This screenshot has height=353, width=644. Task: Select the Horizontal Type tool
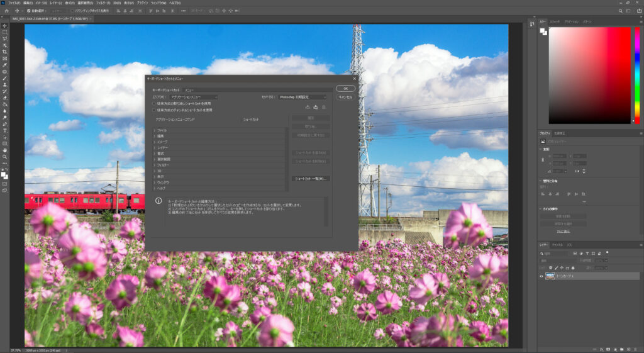[4, 131]
